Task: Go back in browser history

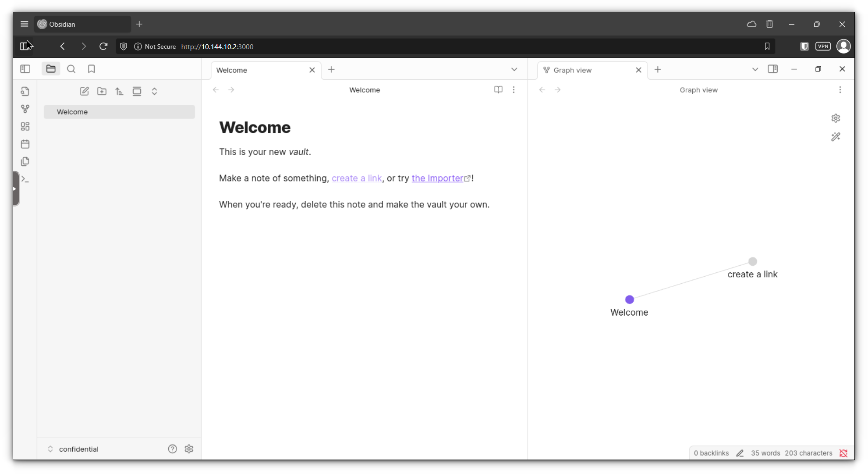Action: click(x=63, y=46)
